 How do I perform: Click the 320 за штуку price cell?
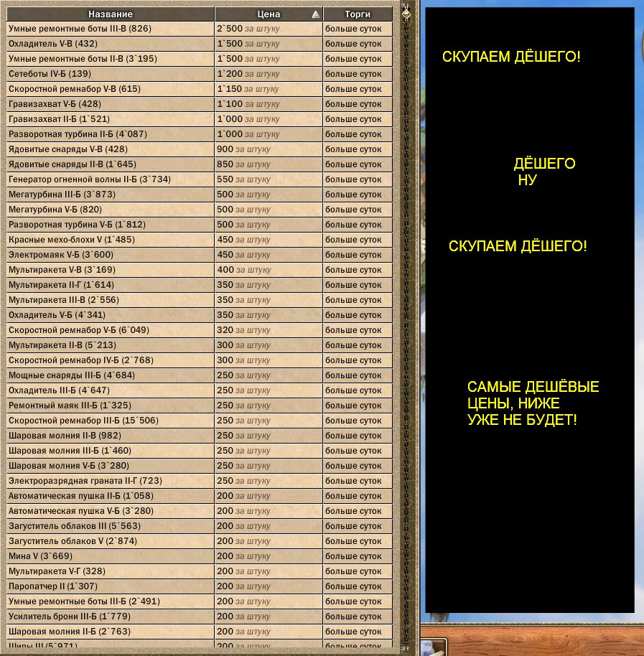tap(269, 330)
